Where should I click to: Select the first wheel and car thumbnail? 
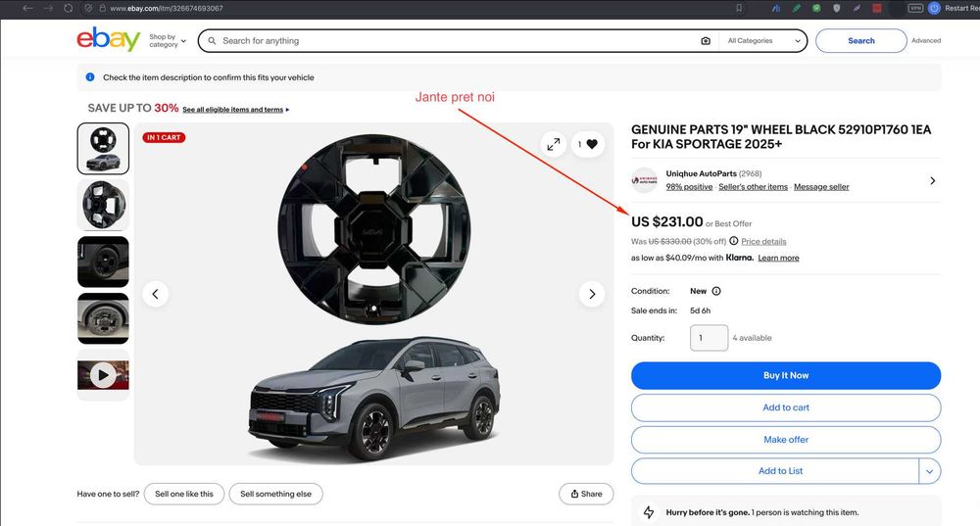103,148
